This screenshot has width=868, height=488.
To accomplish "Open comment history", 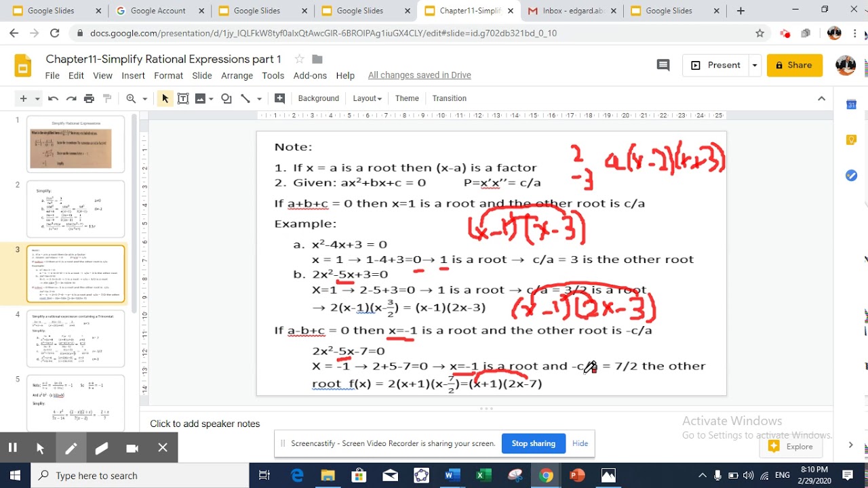I will point(663,65).
